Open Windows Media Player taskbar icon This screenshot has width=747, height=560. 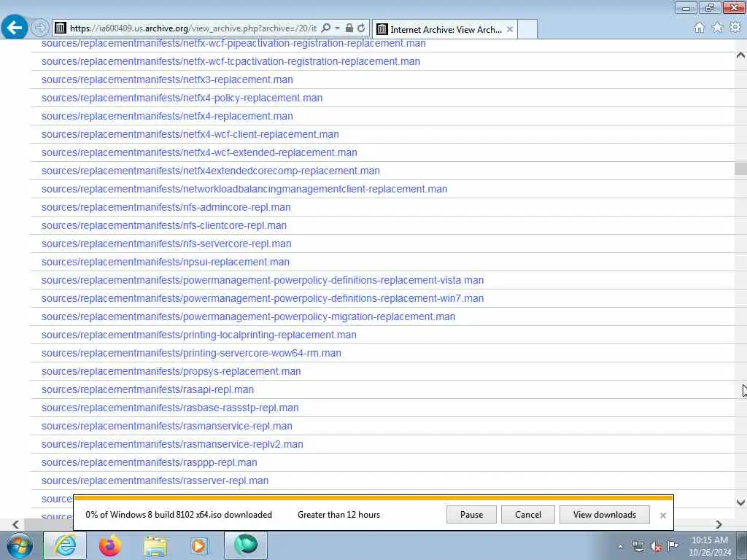tap(200, 545)
